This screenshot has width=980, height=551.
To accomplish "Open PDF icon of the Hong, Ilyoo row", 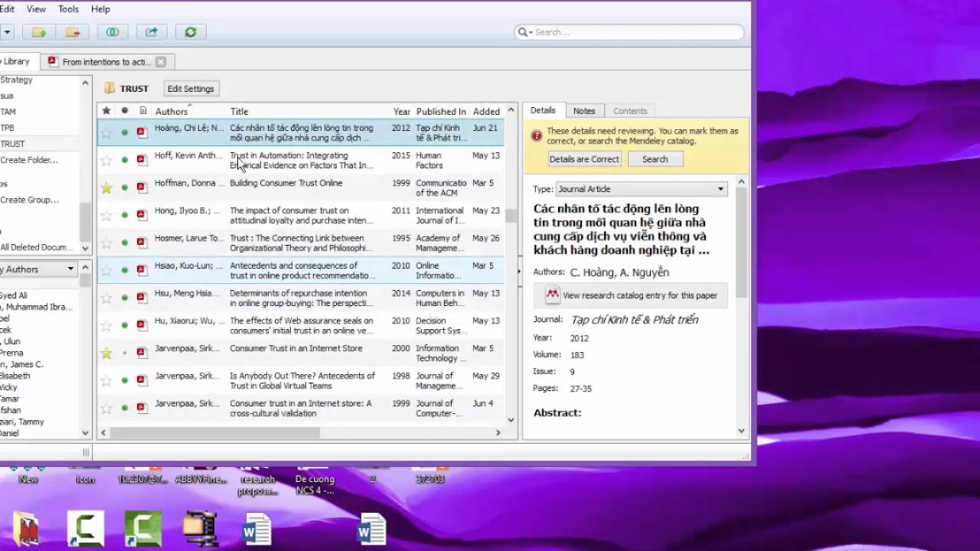I will click(x=142, y=215).
